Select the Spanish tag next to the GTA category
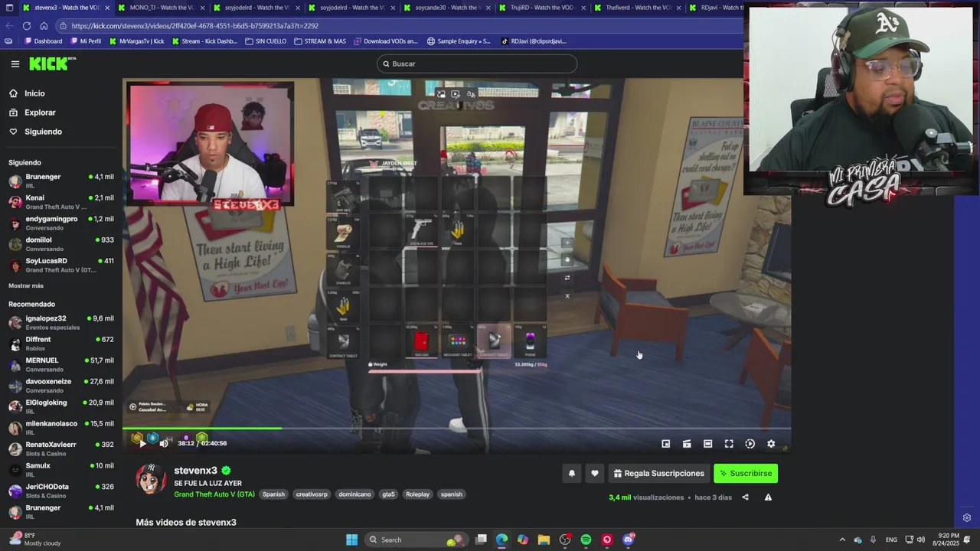Image resolution: width=980 pixels, height=551 pixels. pyautogui.click(x=273, y=494)
